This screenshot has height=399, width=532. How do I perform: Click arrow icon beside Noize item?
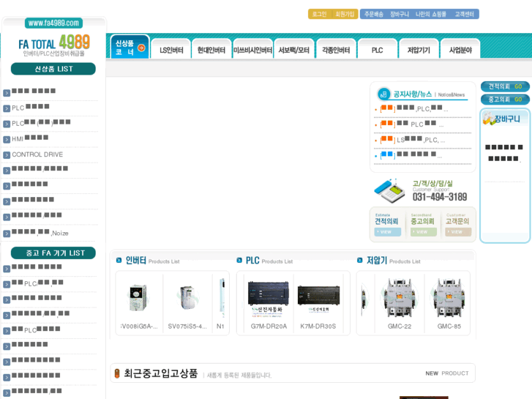click(x=7, y=234)
